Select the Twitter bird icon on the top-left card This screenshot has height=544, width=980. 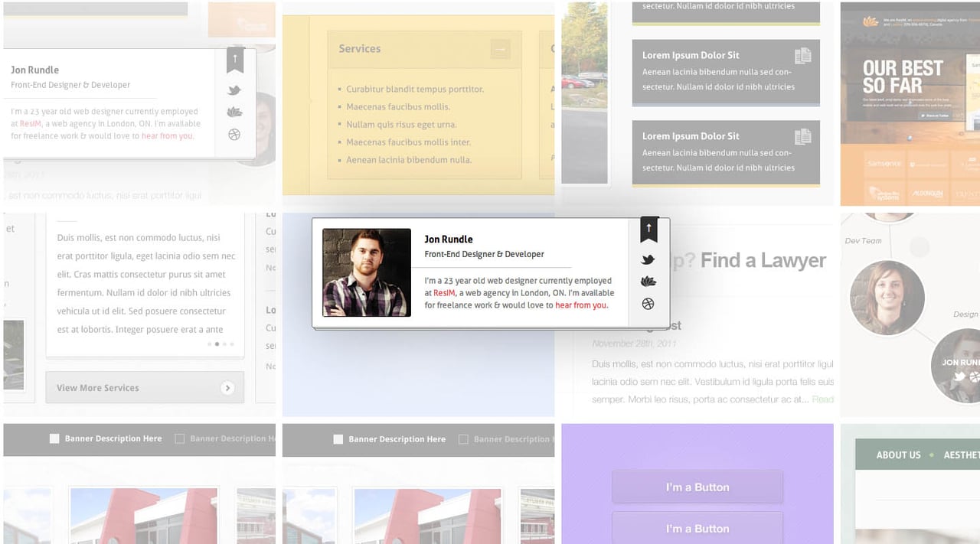tap(234, 89)
